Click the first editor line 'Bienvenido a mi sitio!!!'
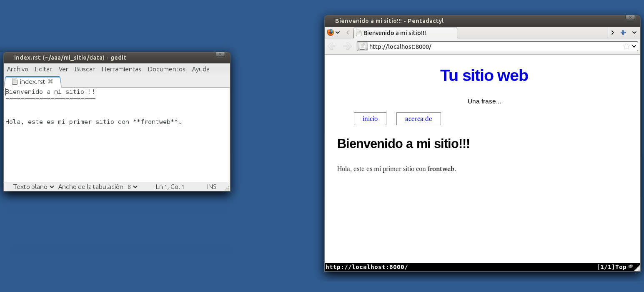The height and width of the screenshot is (292, 644). coord(50,92)
